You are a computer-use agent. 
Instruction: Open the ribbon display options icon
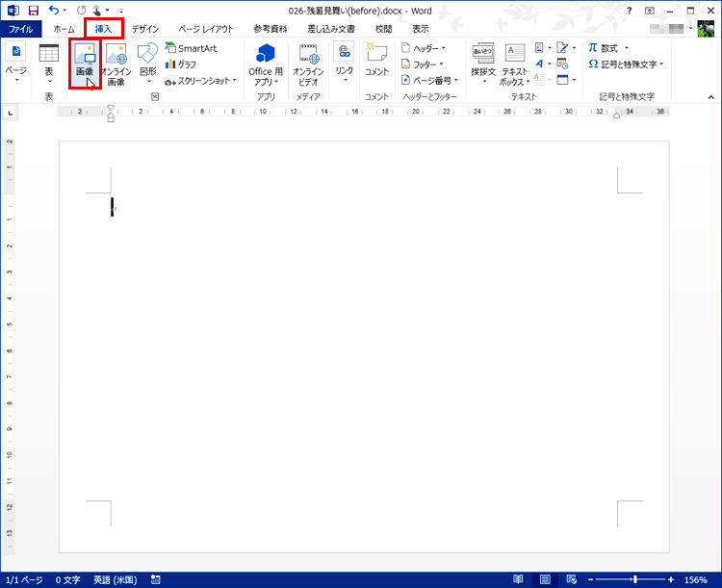click(x=650, y=11)
